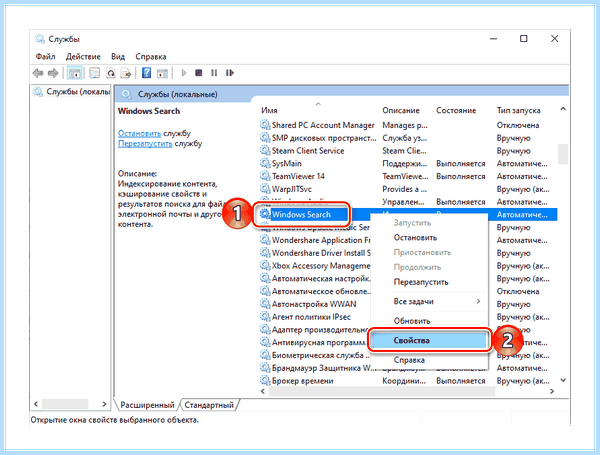This screenshot has width=600, height=455.
Task: Click the Остановить службу link
Action: 139,133
